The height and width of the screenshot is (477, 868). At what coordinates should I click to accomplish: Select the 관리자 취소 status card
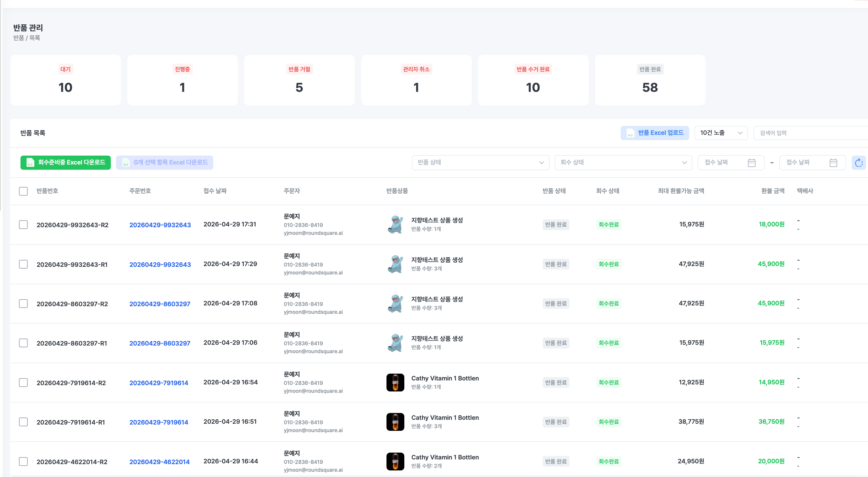point(416,80)
